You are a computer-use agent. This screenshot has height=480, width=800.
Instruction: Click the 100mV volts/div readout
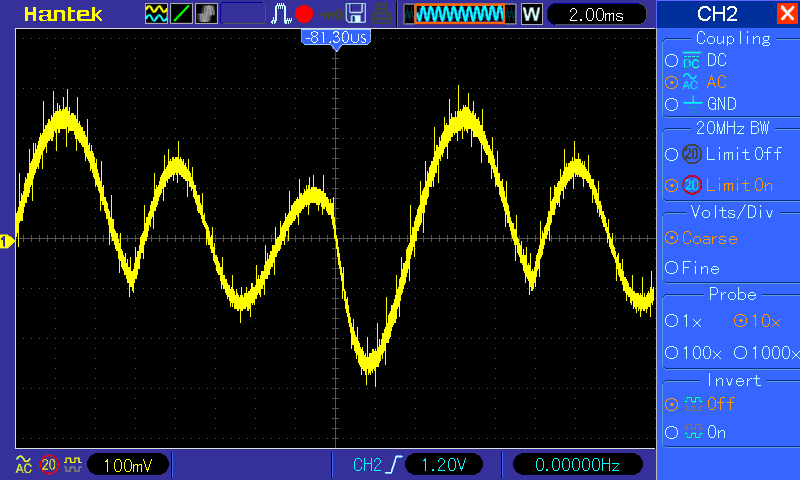[128, 465]
